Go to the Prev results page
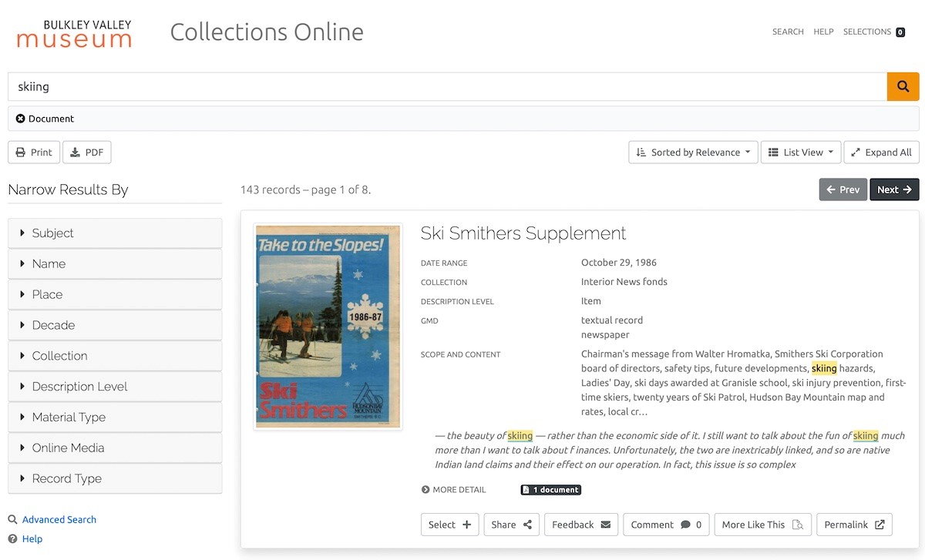The width and height of the screenshot is (925, 560). point(843,189)
